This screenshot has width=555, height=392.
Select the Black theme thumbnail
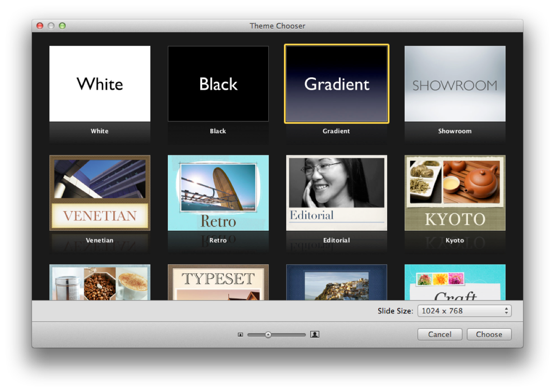pyautogui.click(x=218, y=84)
